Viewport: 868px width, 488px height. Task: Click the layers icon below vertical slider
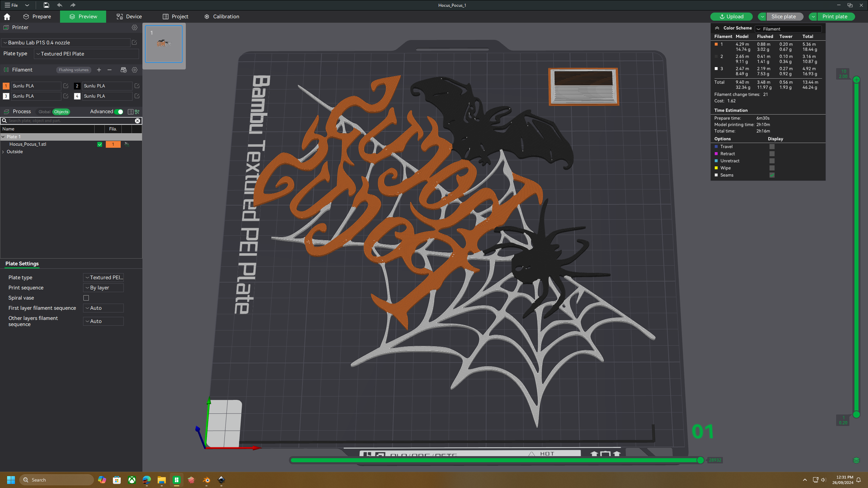[856, 460]
